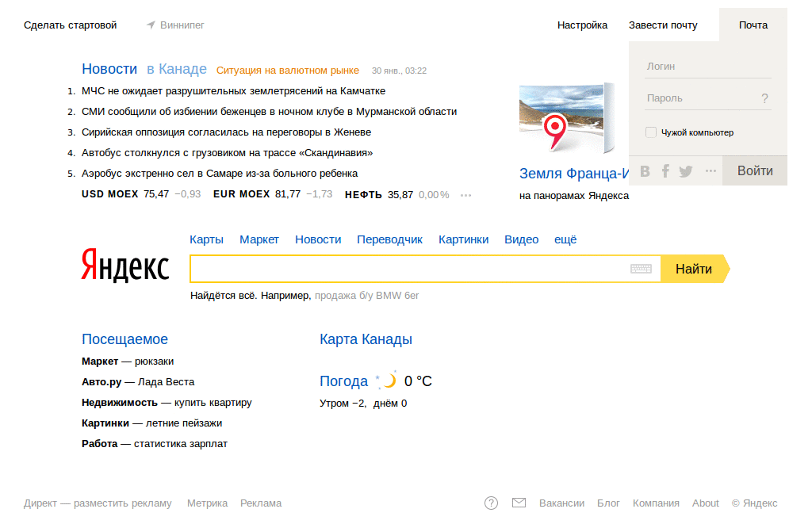This screenshot has width=812, height=528.
Task: Open Директ — разместить рекламу link
Action: (x=98, y=503)
